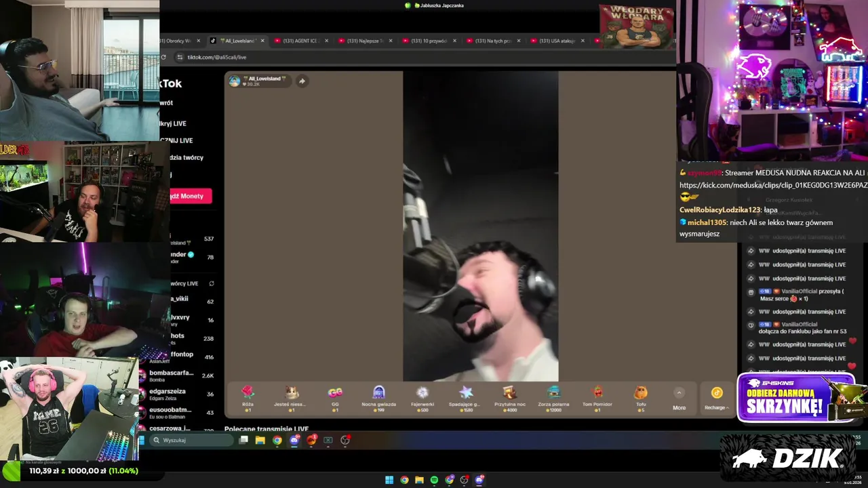Image resolution: width=868 pixels, height=488 pixels.
Task: Close the AGENT ICE browser tab
Action: pos(326,41)
